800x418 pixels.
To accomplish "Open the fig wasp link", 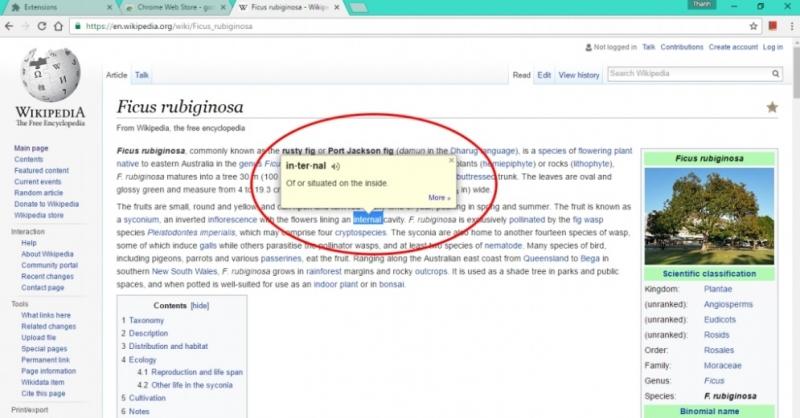I will (588, 219).
